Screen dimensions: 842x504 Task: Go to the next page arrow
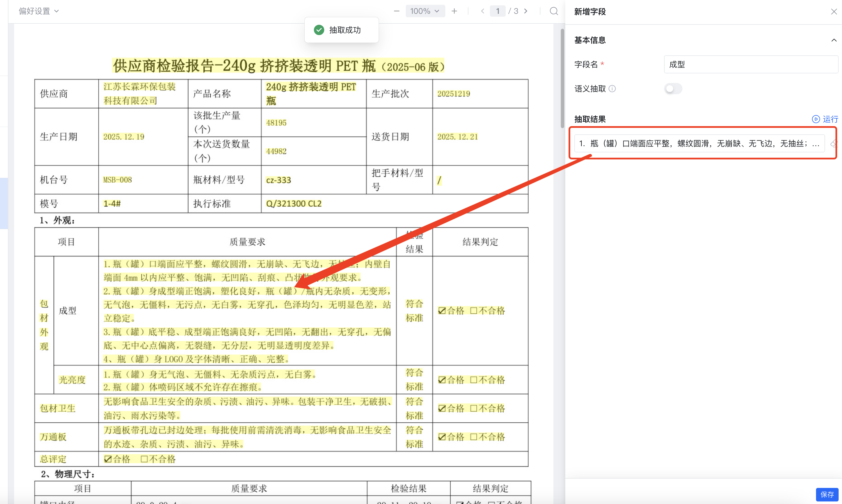pos(526,11)
